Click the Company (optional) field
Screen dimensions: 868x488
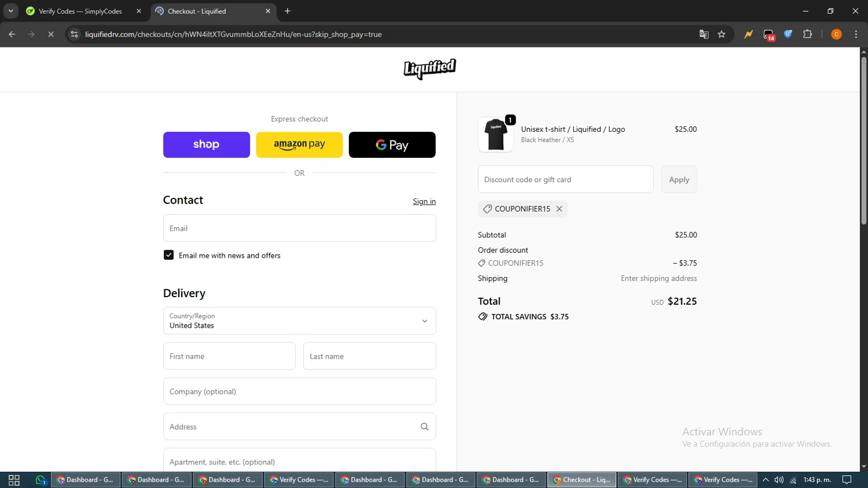[x=299, y=391]
